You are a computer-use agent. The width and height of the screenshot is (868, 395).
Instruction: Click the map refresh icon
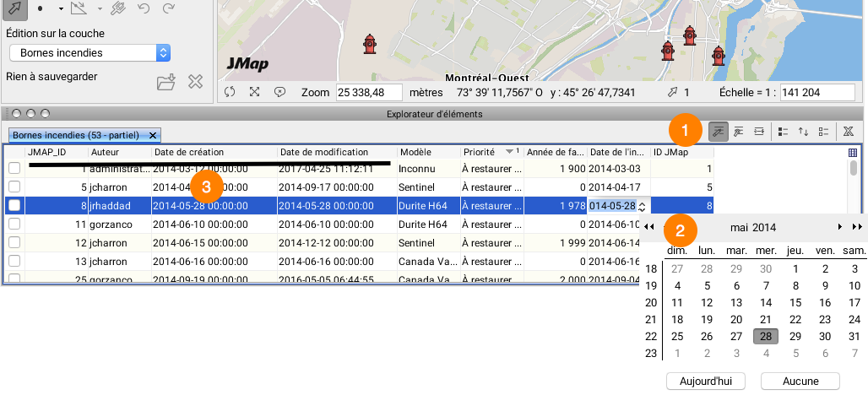[230, 92]
